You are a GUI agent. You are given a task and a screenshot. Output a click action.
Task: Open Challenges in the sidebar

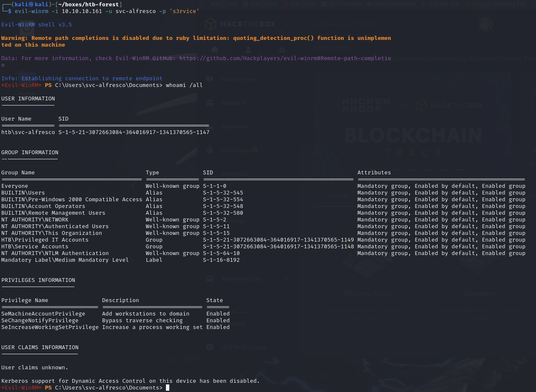tap(236, 150)
